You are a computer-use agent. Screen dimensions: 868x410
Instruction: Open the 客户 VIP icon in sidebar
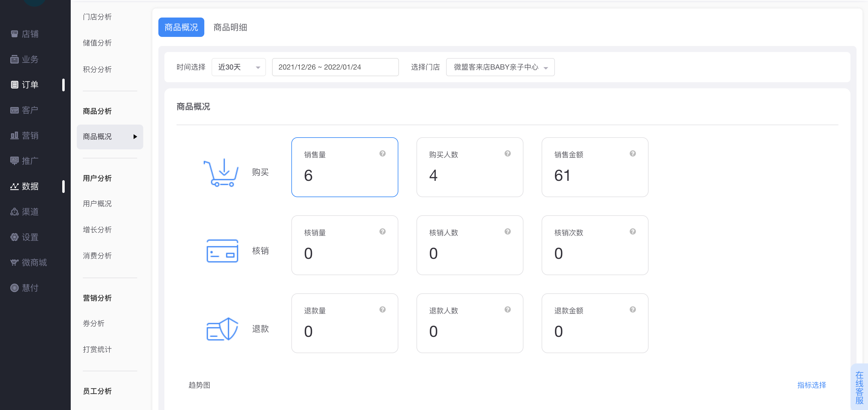point(14,110)
